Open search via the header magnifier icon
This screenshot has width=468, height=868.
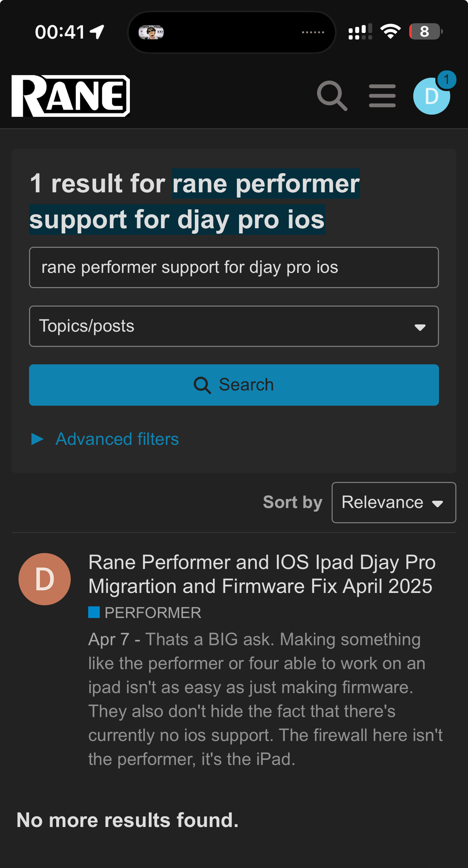[332, 96]
